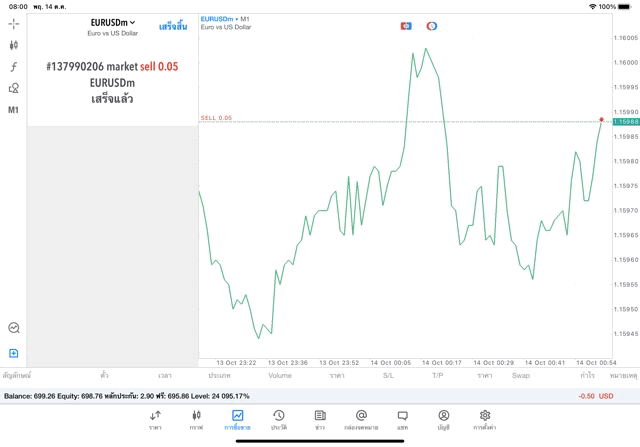Select the SELL 0.05 order line label
640x447 pixels.
pyautogui.click(x=216, y=118)
